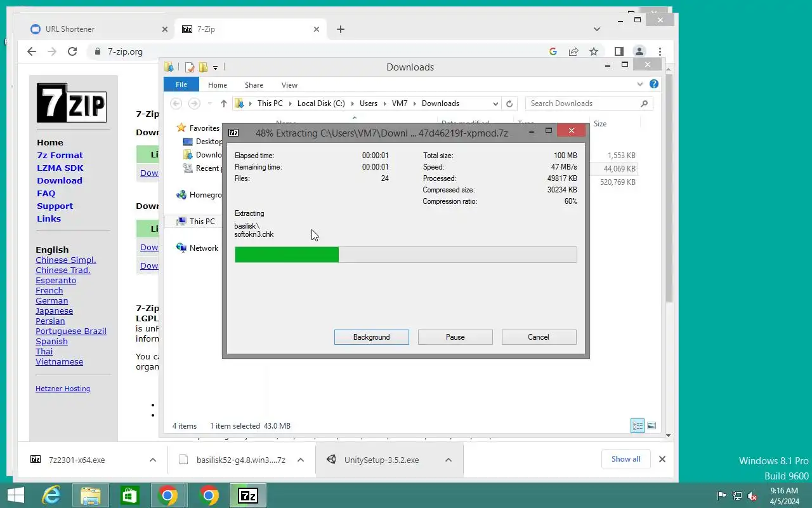Click the volume icon in system tray

pyautogui.click(x=752, y=496)
